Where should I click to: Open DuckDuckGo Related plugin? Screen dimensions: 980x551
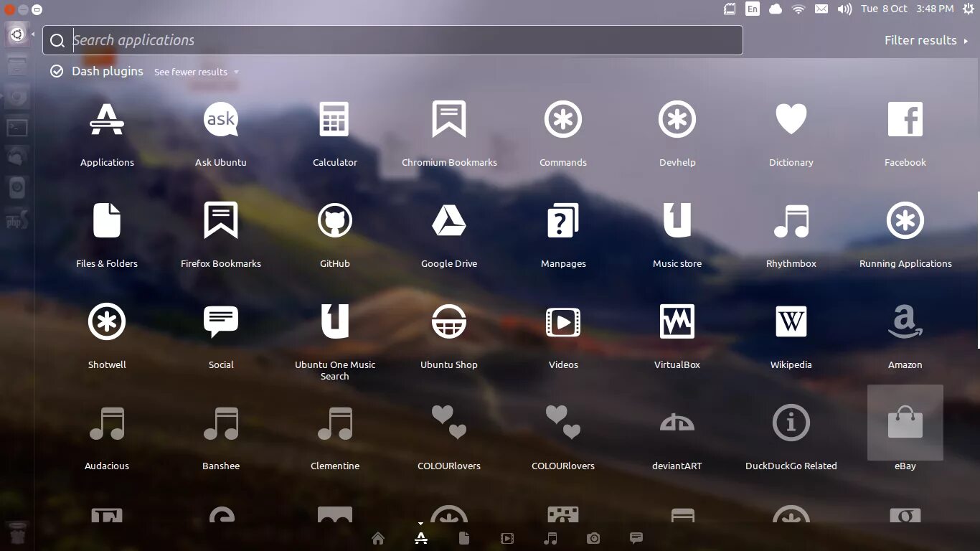[x=791, y=423]
